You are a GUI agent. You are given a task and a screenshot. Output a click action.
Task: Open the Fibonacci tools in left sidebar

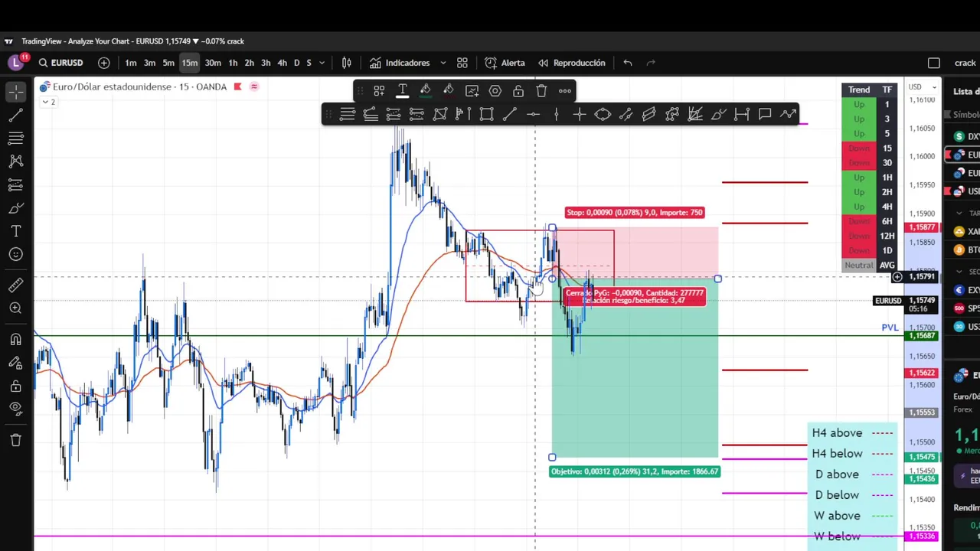click(x=15, y=139)
